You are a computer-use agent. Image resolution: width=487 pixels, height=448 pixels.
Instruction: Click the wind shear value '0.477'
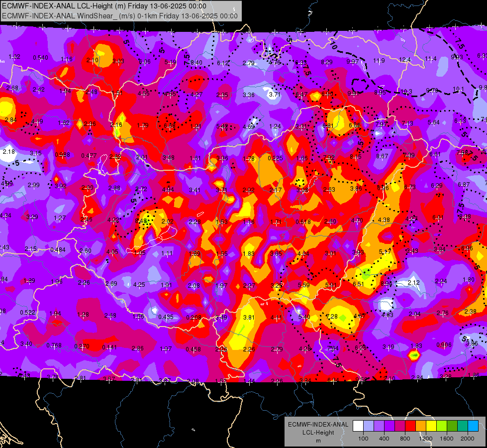click(x=89, y=156)
